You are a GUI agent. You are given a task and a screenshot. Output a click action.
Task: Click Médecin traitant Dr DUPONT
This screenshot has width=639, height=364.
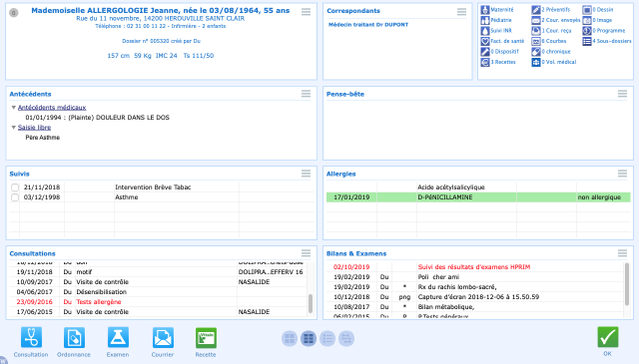368,24
